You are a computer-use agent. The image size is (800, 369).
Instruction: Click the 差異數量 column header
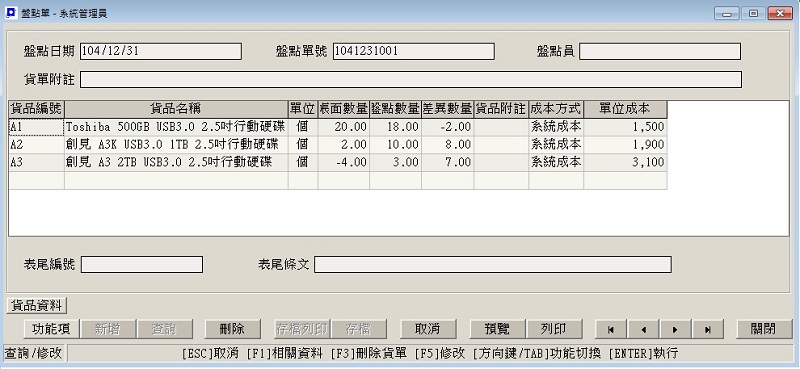point(447,109)
